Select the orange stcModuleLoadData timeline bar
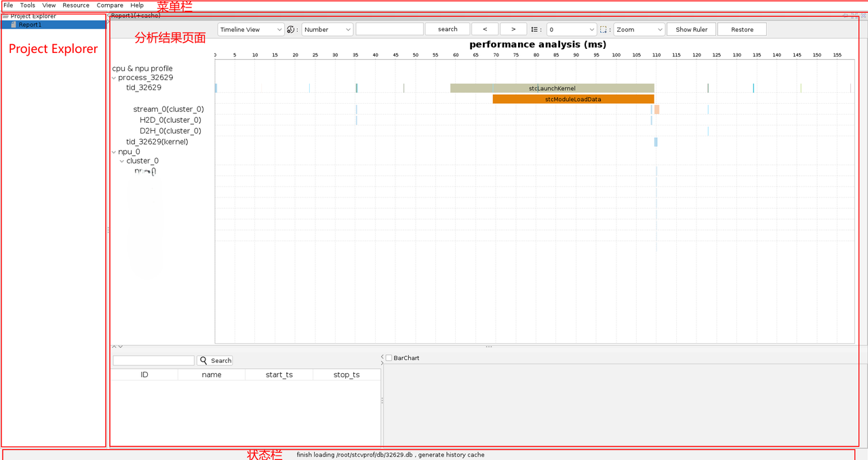This screenshot has width=868, height=460. (x=573, y=99)
